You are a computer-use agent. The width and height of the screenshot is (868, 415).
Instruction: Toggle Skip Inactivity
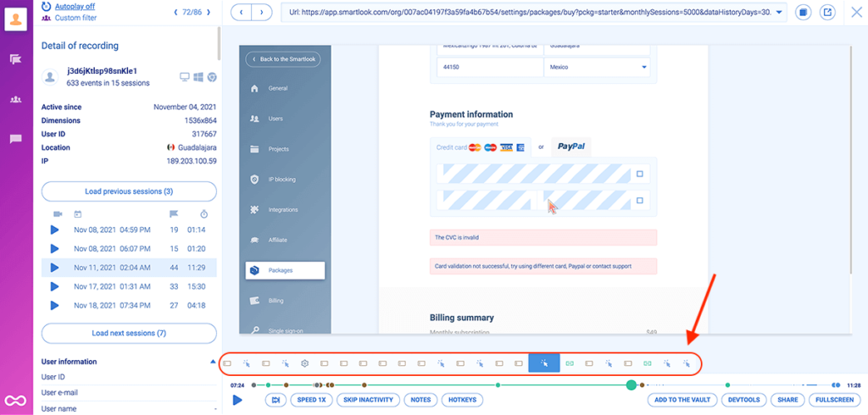[x=368, y=400]
